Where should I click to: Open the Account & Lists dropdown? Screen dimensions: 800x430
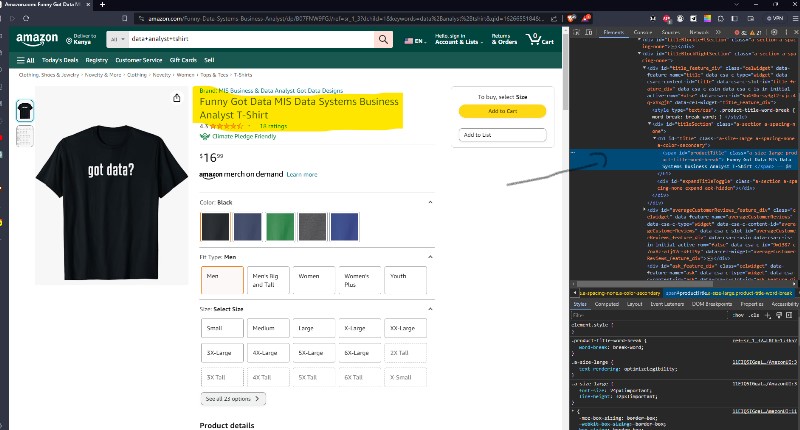coord(458,39)
